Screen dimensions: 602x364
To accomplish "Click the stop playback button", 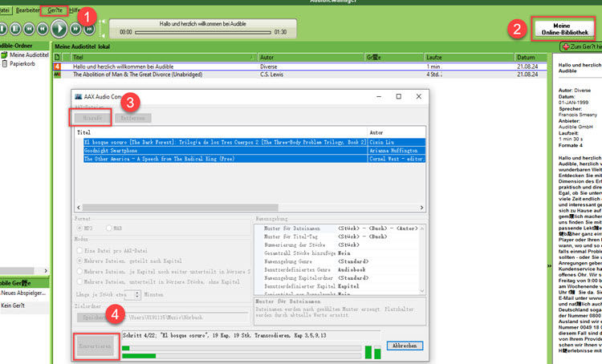I will [x=2, y=29].
